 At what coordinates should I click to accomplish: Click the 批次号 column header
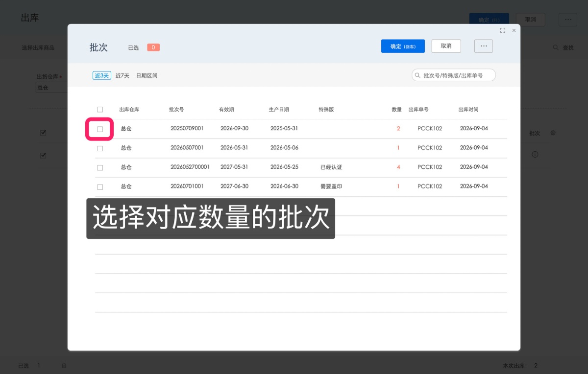click(176, 110)
